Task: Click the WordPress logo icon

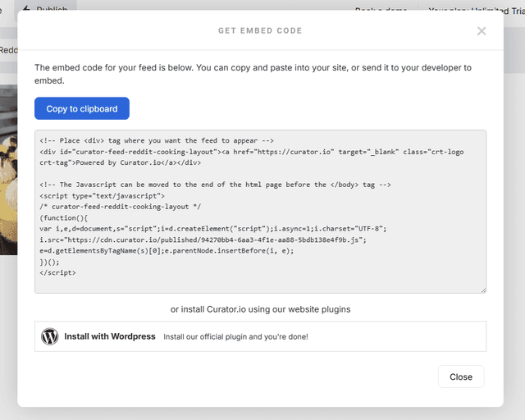Action: 50,336
